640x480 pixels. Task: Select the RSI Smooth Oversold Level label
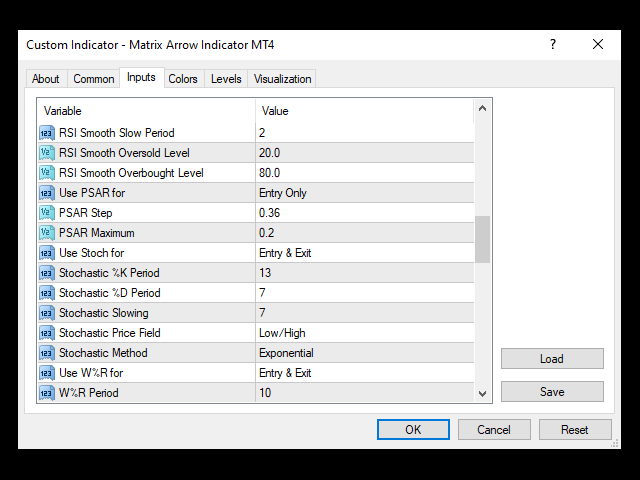pyautogui.click(x=124, y=153)
